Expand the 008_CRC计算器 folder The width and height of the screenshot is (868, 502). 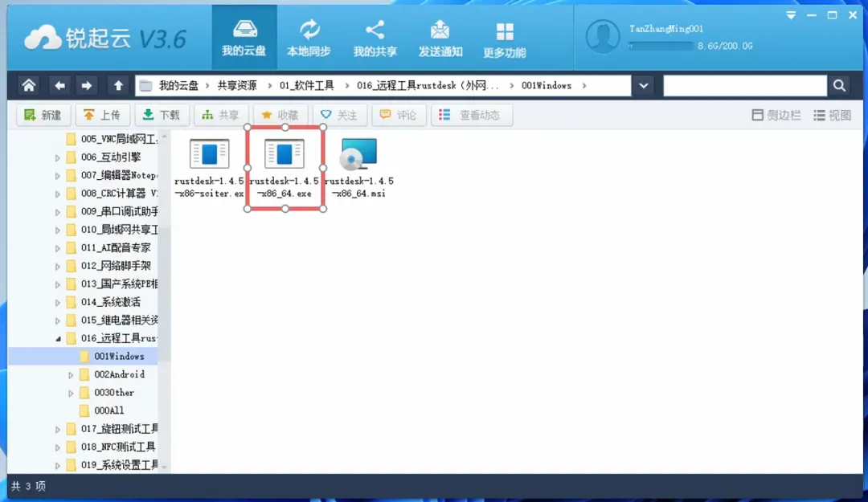(58, 194)
